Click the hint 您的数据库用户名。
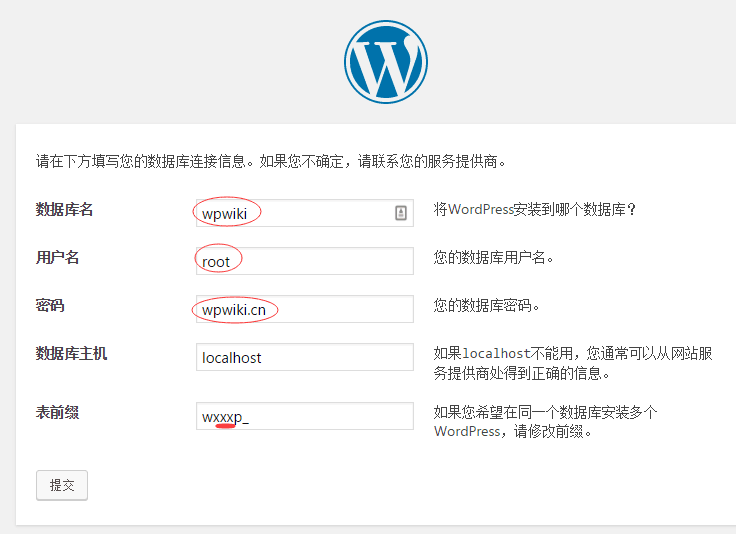Image resolution: width=736 pixels, height=534 pixels. [494, 257]
